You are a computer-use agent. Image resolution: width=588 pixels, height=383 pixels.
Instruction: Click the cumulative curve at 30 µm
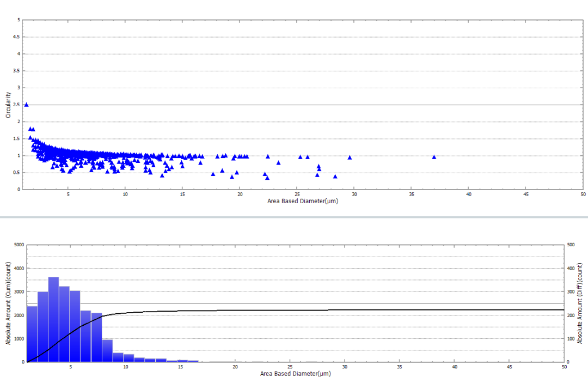pyautogui.click(x=344, y=309)
